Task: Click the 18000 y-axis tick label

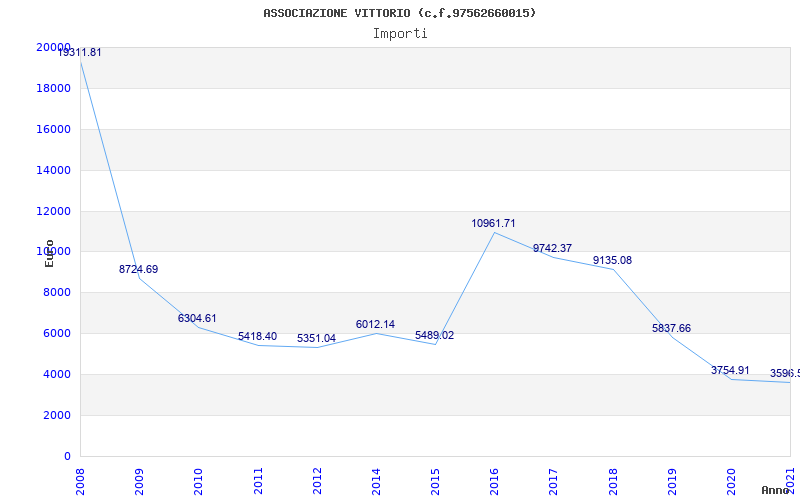Action: (54, 88)
